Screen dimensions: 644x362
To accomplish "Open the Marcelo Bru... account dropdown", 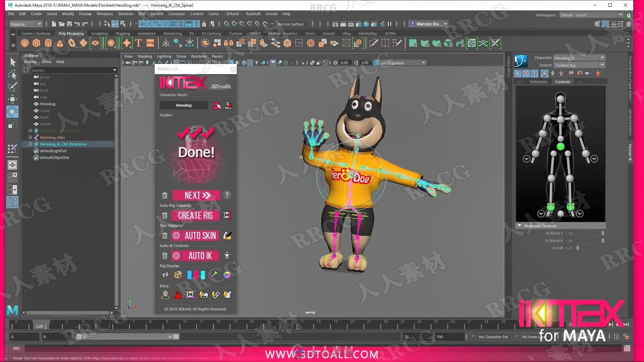I will click(x=429, y=24).
